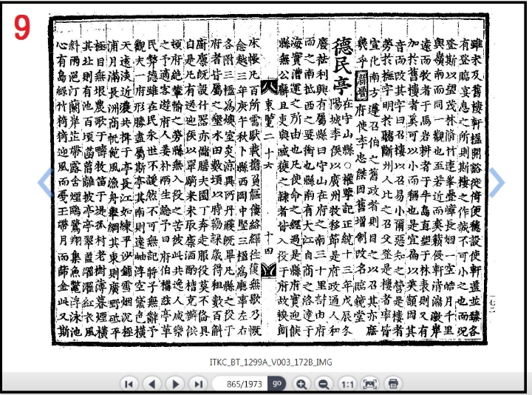Reset view to 1:1 size
The image size is (532, 395).
[x=347, y=384]
